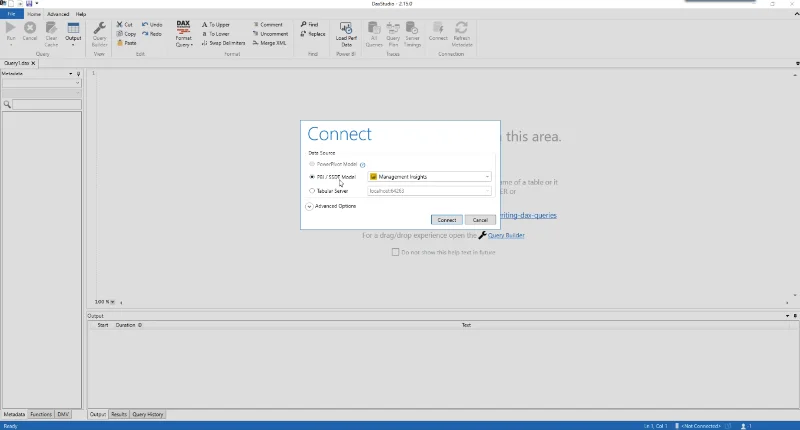Open the Format Query dropdown arrow

point(192,45)
